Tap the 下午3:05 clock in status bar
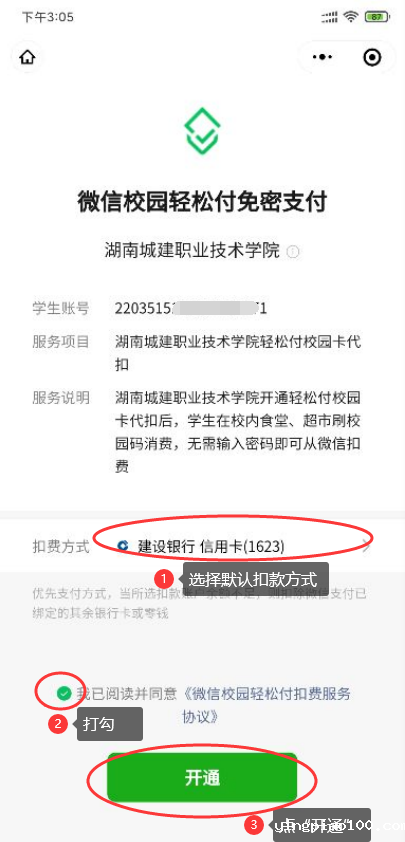Viewport: 405px width, 842px height. coord(47,17)
